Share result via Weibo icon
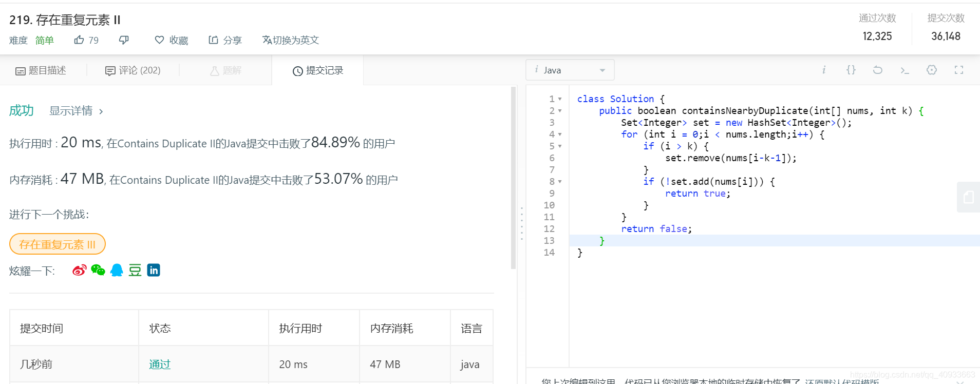 coord(80,270)
